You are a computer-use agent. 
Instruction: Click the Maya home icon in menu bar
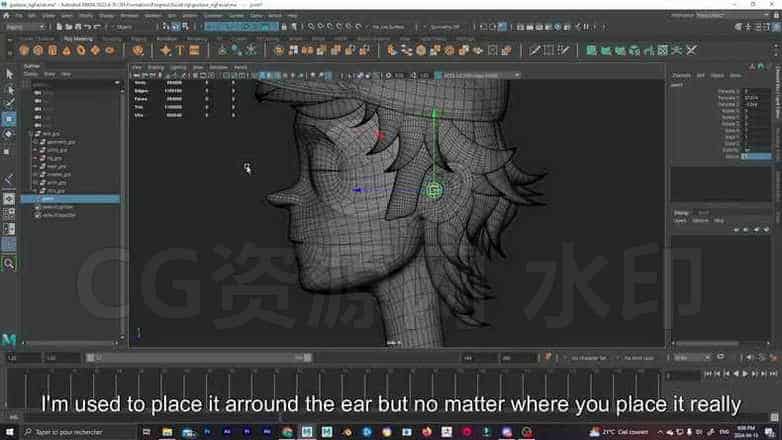[x=6, y=15]
